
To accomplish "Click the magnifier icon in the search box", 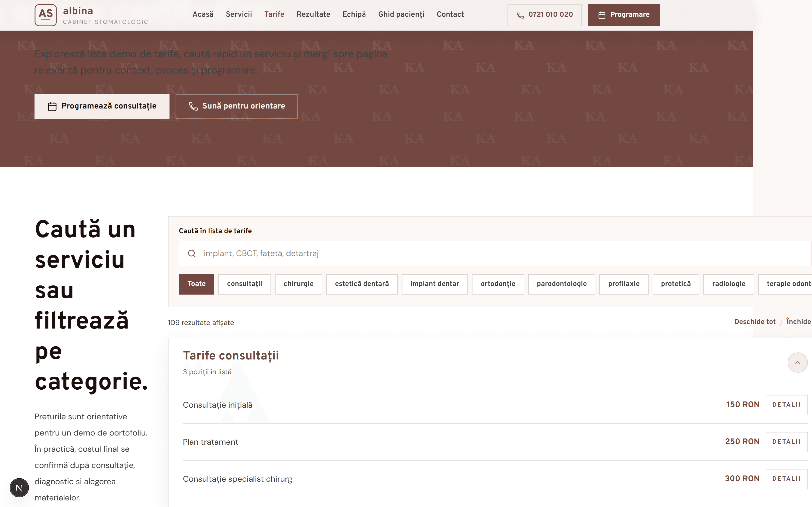I will (x=192, y=253).
